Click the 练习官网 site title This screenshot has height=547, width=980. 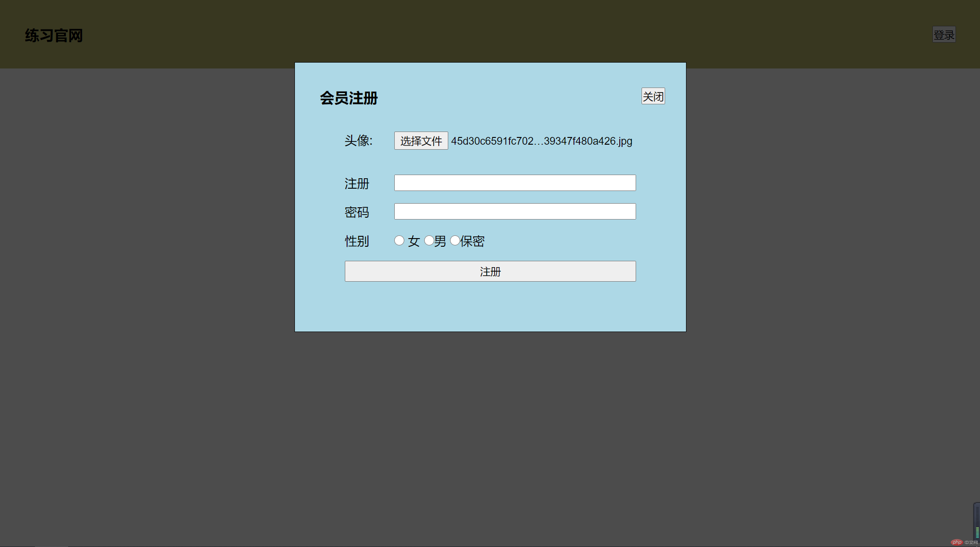[54, 35]
